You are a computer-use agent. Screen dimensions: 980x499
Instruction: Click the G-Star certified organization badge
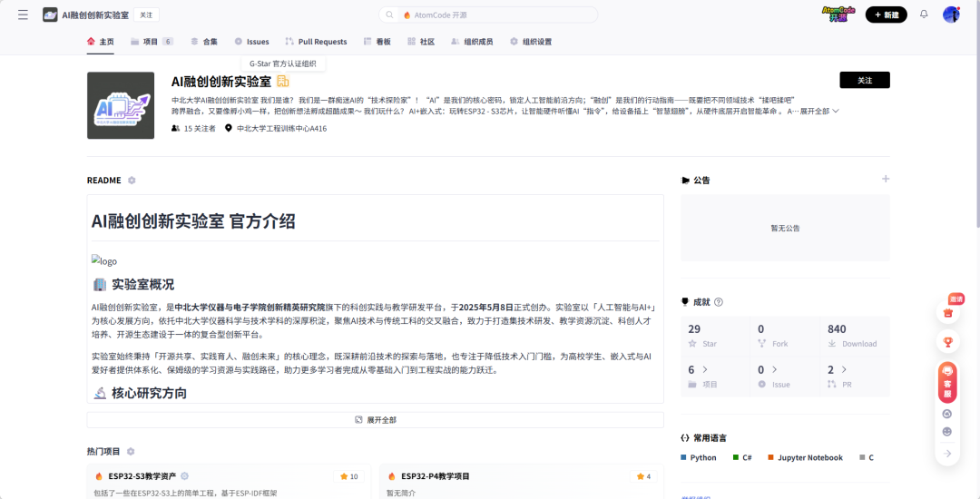click(x=283, y=81)
